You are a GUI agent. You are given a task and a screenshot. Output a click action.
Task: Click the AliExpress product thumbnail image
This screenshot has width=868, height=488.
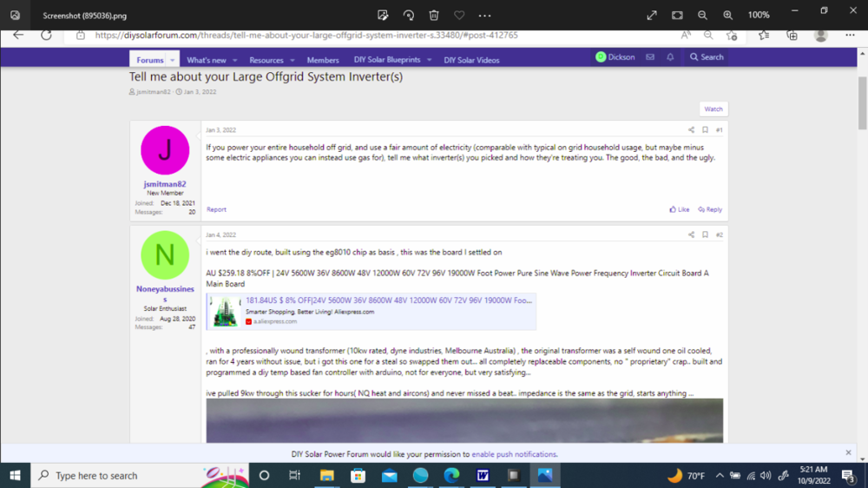[x=225, y=312]
